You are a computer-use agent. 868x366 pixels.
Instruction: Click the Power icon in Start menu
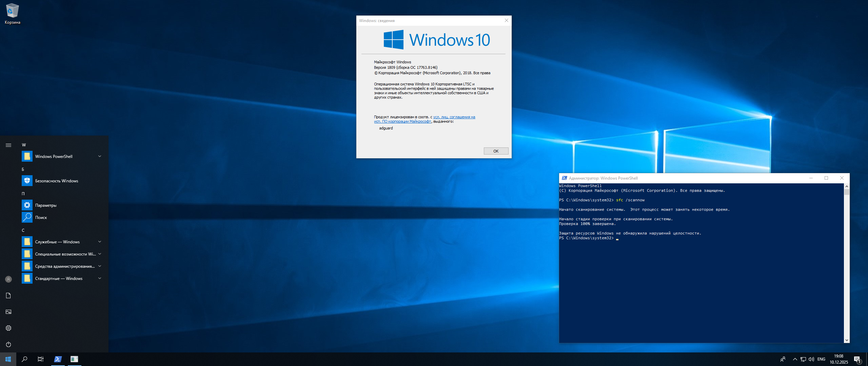(8, 344)
